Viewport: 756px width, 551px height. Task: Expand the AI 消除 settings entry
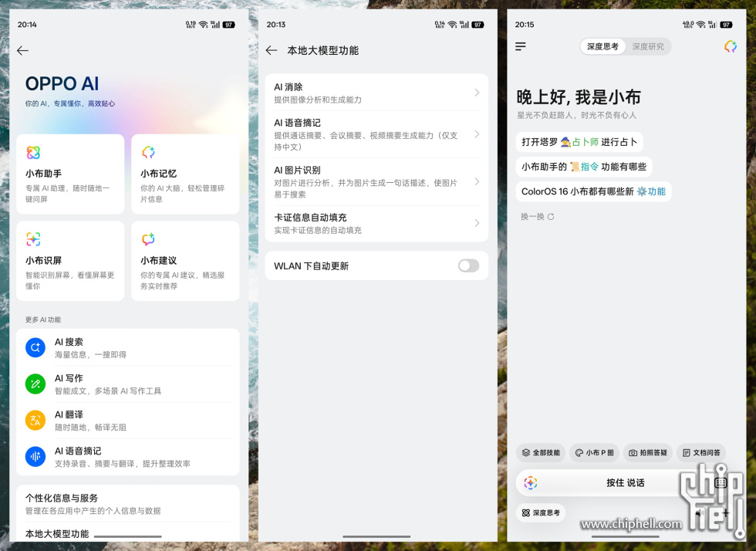point(376,92)
